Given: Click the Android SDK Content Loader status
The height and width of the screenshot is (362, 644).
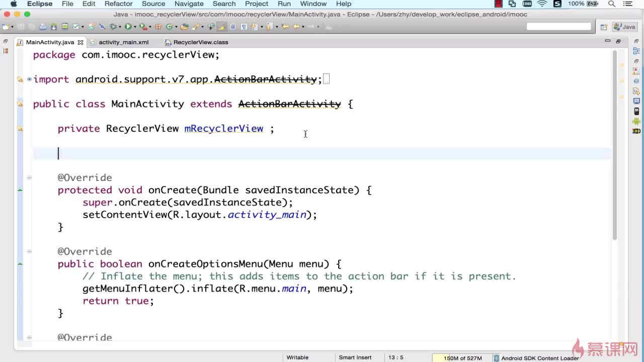Looking at the screenshot, I should (540, 357).
